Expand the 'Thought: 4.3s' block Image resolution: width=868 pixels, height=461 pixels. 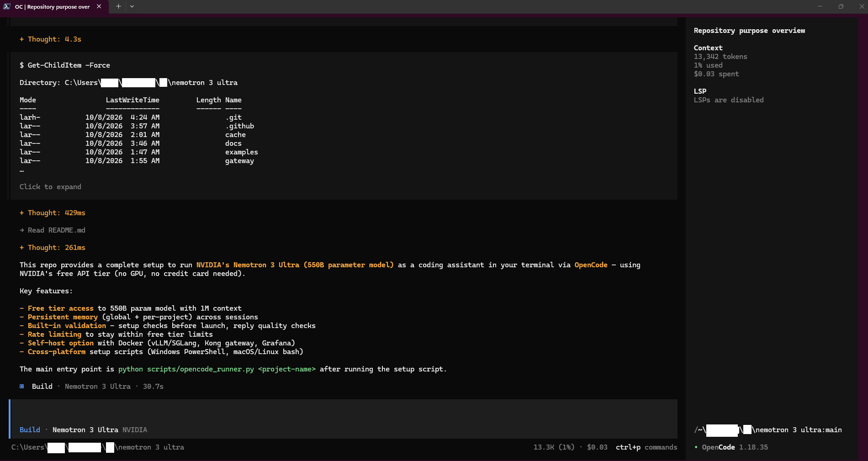50,39
